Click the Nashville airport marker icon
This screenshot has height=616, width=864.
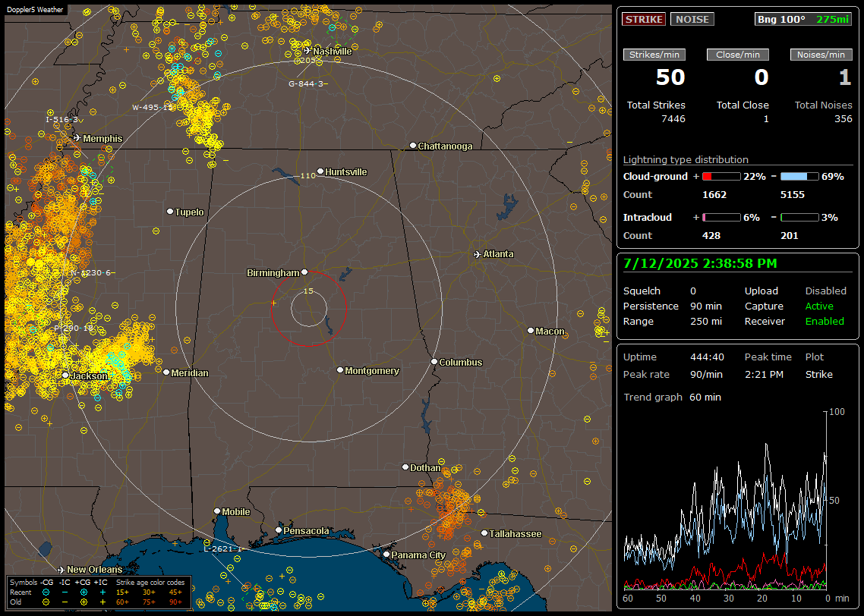tap(307, 51)
